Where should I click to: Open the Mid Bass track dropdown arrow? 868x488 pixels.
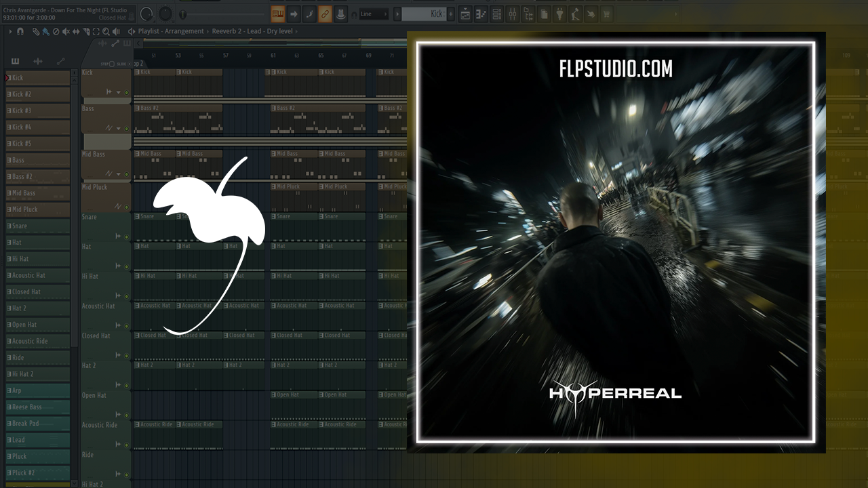[x=118, y=174]
